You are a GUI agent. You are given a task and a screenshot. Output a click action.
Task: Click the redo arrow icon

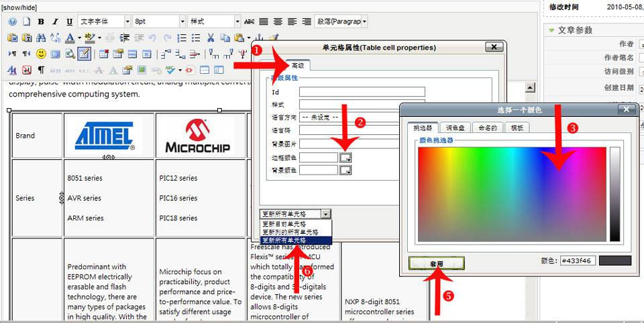(167, 38)
